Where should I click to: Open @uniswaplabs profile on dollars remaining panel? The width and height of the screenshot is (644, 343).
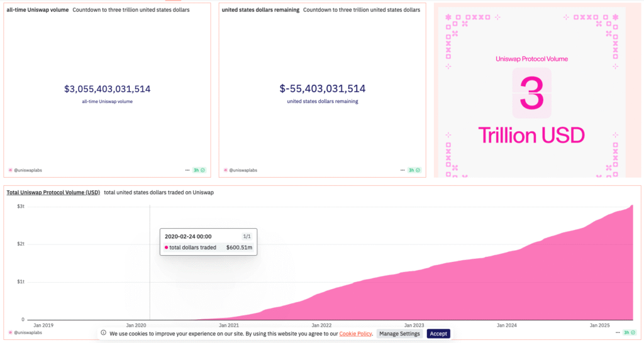coord(243,170)
